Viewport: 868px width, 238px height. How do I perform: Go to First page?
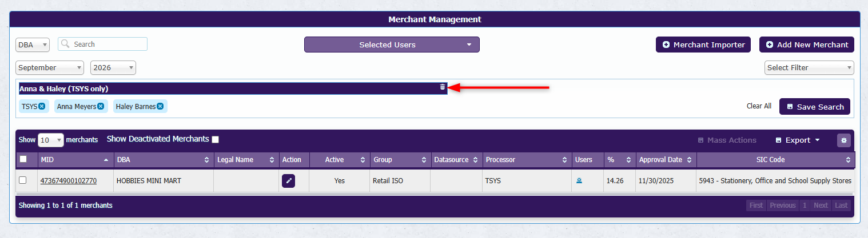(x=756, y=205)
